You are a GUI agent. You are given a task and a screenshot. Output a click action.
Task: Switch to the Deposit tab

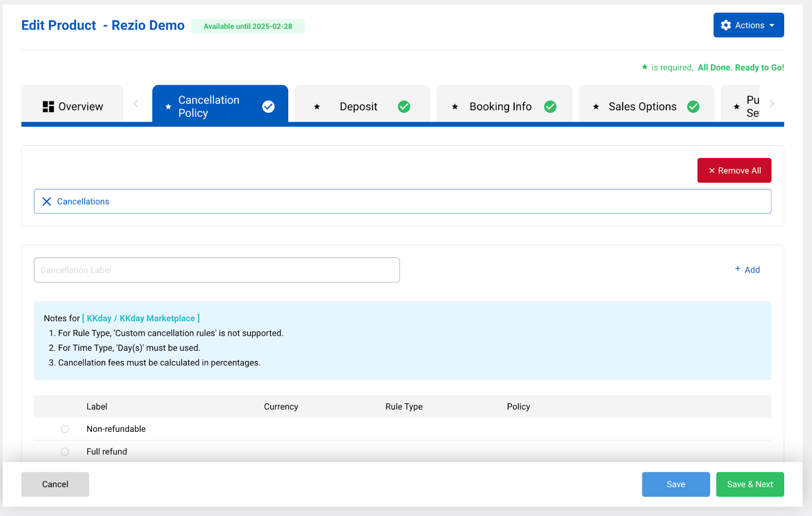coord(362,104)
